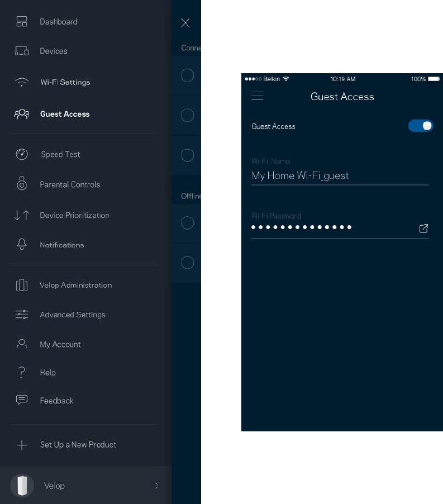
Task: Click the Velop node device thumbnail
Action: [22, 486]
